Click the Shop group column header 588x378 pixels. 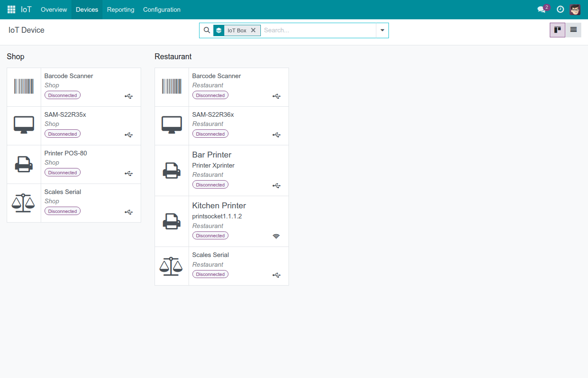click(16, 57)
